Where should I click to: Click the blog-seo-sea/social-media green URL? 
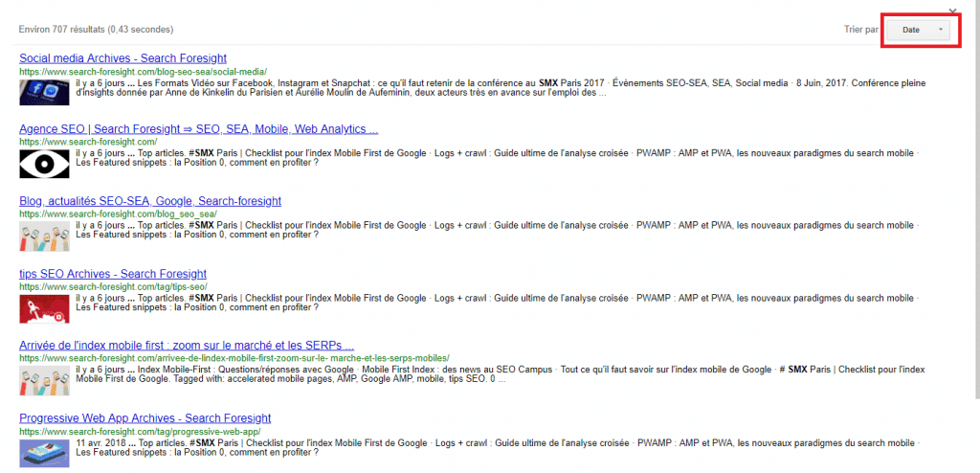pyautogui.click(x=144, y=71)
